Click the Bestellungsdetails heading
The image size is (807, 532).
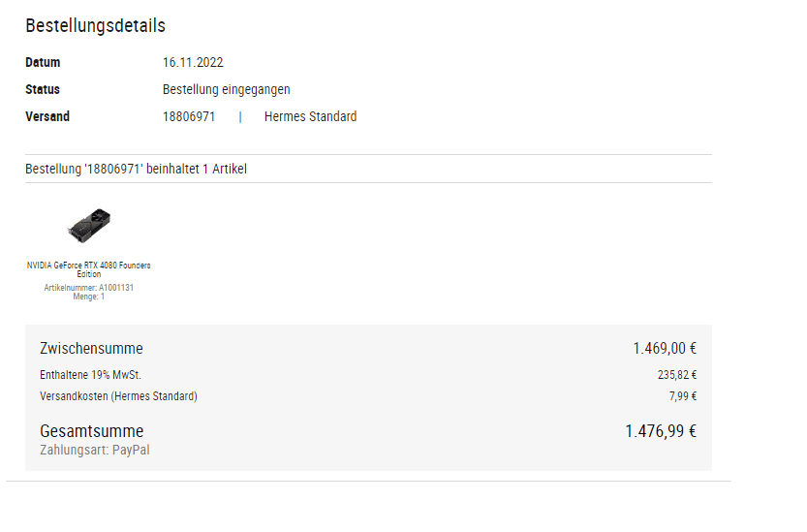click(x=95, y=26)
